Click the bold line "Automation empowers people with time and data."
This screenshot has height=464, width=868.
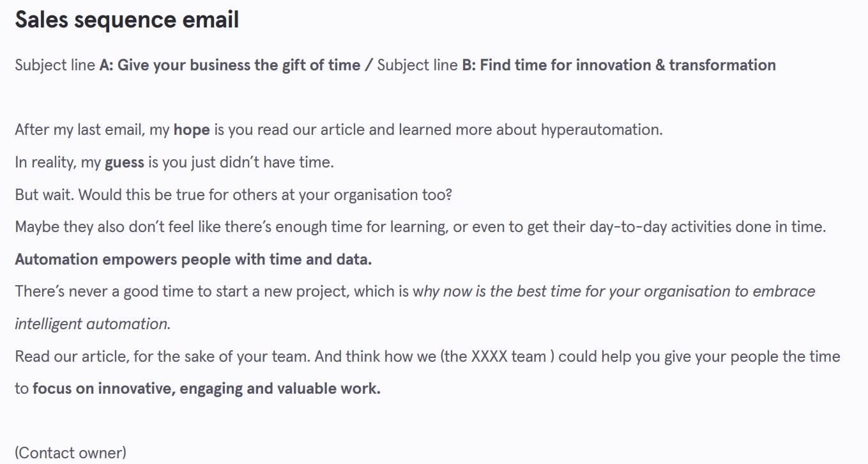coord(193,259)
